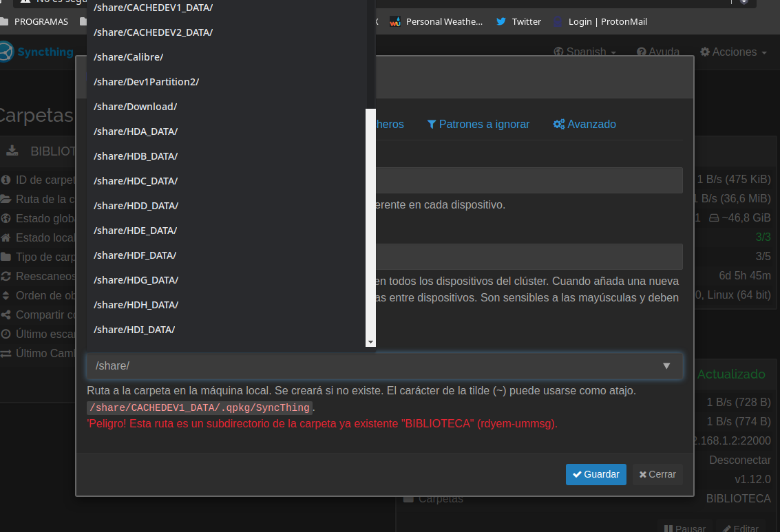Pick the /share/HDA_DATA/ suggestion
This screenshot has width=780, height=532.
(x=136, y=131)
